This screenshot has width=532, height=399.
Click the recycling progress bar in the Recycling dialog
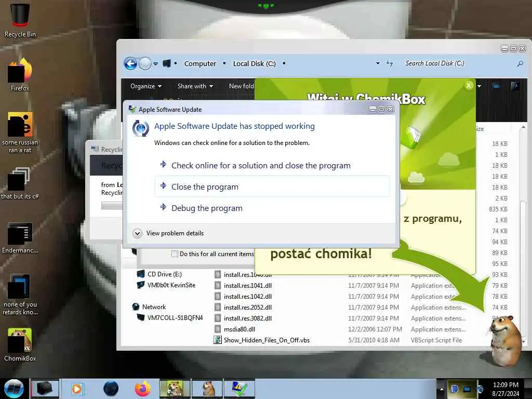pos(112,205)
